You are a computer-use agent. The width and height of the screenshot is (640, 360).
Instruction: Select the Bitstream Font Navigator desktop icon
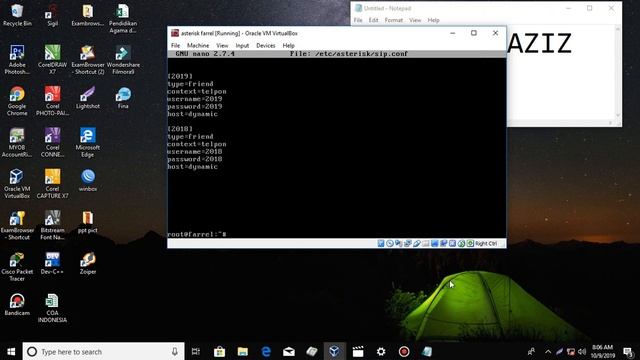point(52,225)
